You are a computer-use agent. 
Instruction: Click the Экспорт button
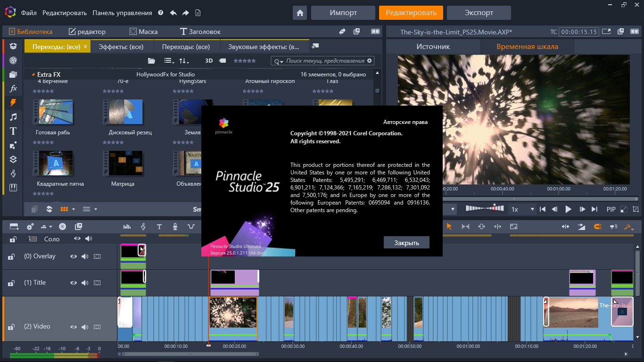tap(479, 13)
